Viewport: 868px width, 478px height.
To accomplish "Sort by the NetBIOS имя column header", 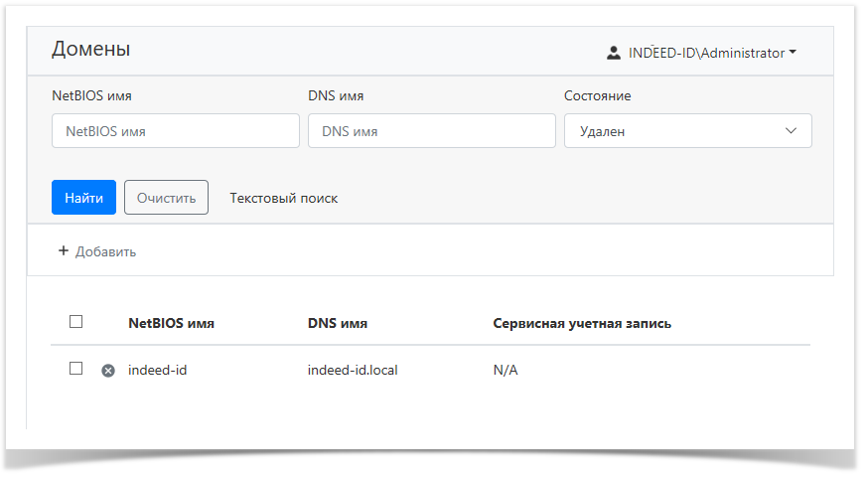I will tap(171, 324).
